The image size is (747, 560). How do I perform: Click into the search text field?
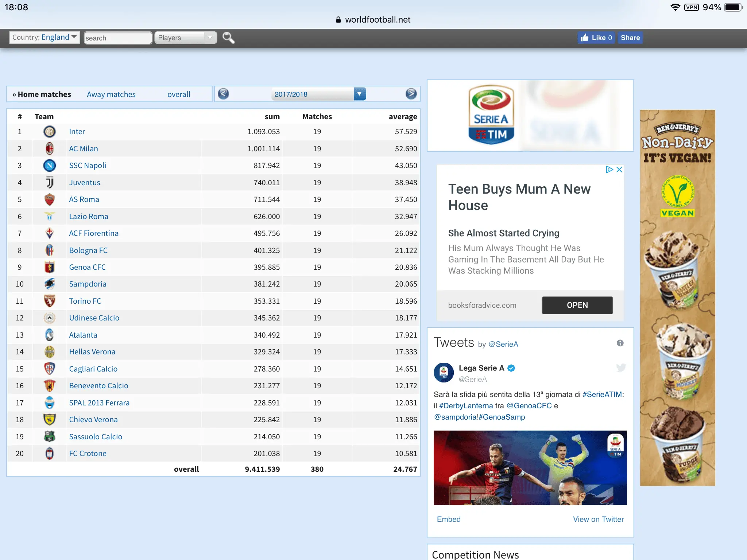coord(117,38)
